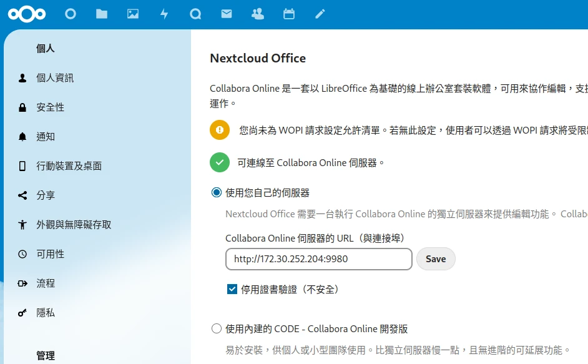Viewport: 588px width, 364px height.
Task: Open 通知 settings in sidebar
Action: pyautogui.click(x=46, y=137)
